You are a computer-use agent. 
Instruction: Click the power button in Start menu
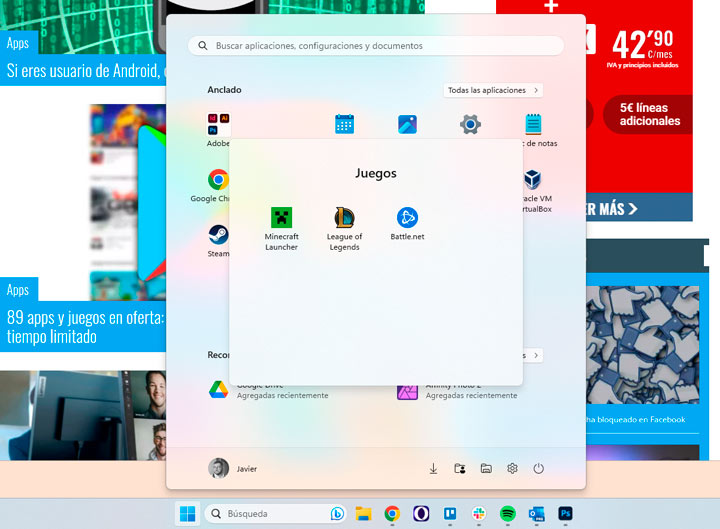[539, 468]
